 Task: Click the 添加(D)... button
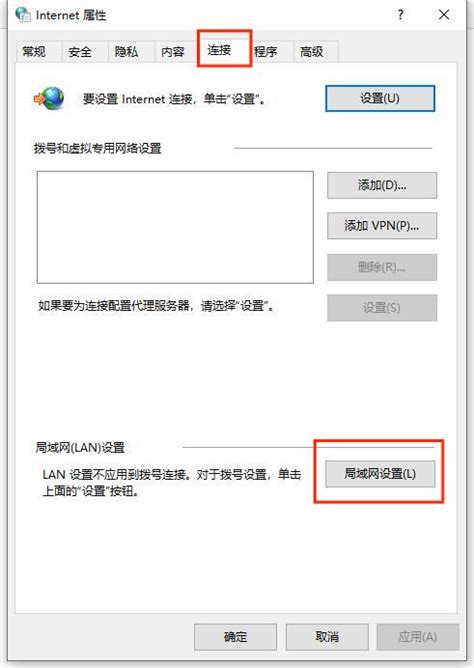[382, 185]
